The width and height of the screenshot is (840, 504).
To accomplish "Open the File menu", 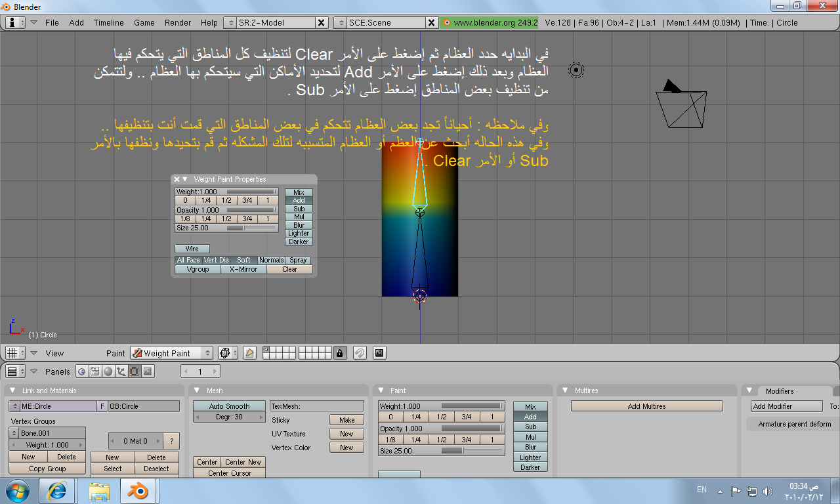I will (52, 22).
